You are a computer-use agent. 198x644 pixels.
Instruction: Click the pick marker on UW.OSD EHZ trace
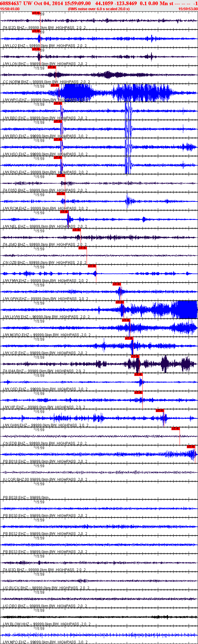point(139,374)
